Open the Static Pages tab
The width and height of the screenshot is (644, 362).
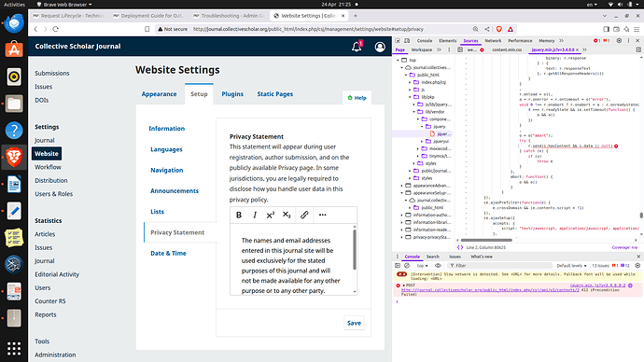(274, 94)
